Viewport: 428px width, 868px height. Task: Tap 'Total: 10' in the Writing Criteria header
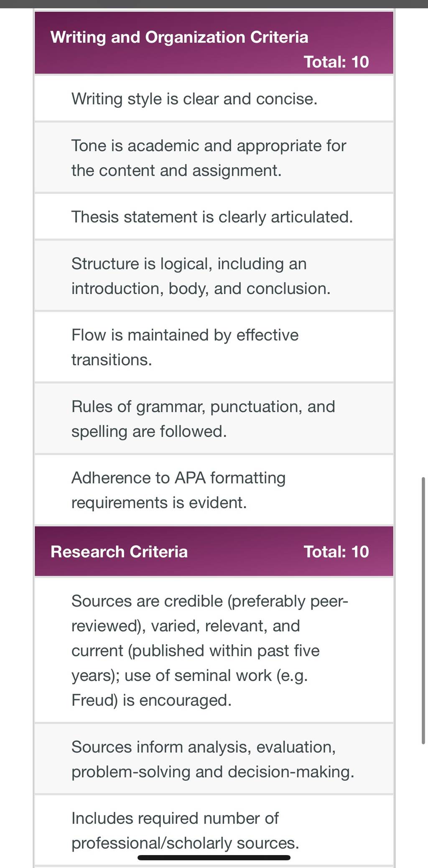point(336,62)
